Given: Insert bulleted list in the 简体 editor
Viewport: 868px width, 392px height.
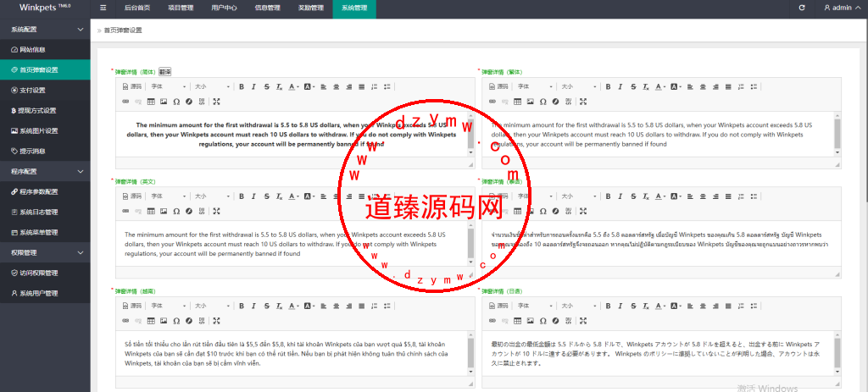Looking at the screenshot, I should 387,87.
